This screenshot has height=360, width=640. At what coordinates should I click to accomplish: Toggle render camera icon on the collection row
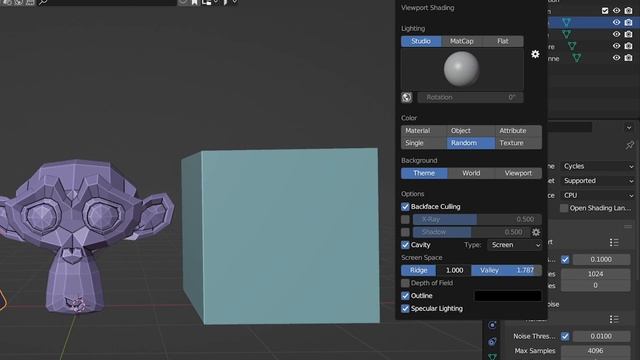coord(628,10)
